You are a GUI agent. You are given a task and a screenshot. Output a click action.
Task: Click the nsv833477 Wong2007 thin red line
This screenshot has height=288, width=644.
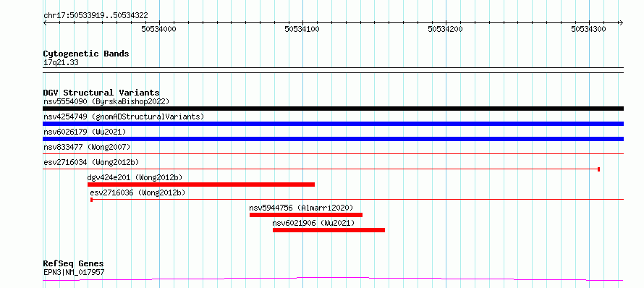point(333,154)
